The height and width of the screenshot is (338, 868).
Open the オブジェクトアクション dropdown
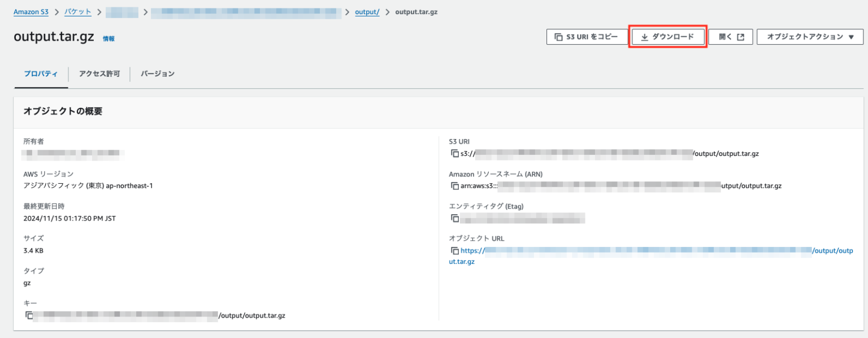pos(809,36)
